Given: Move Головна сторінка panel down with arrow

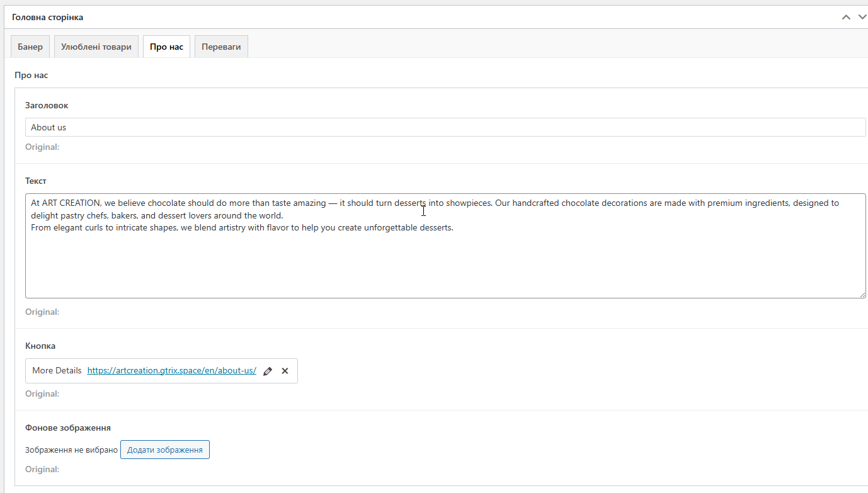Looking at the screenshot, I should [862, 17].
